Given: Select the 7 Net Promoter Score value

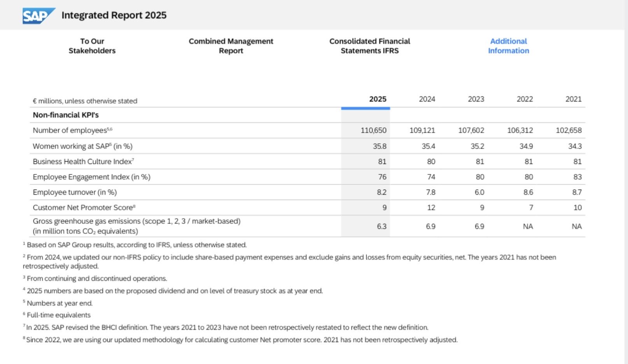Looking at the screenshot, I should [x=531, y=207].
